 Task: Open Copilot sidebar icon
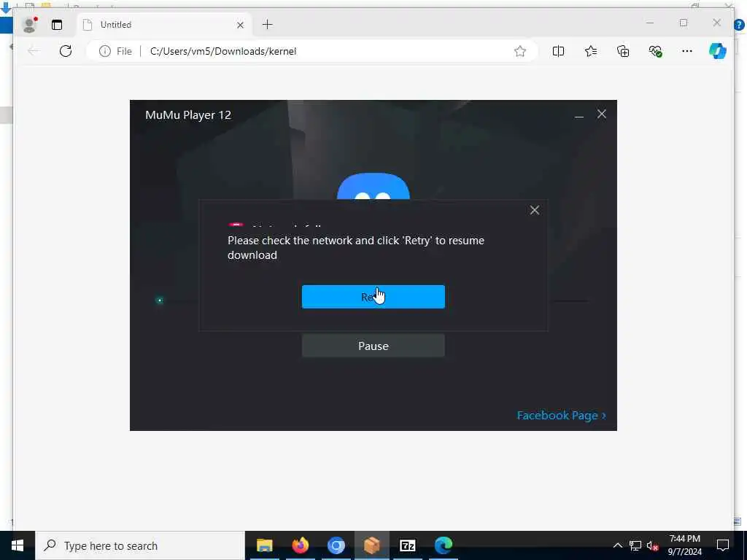(718, 51)
